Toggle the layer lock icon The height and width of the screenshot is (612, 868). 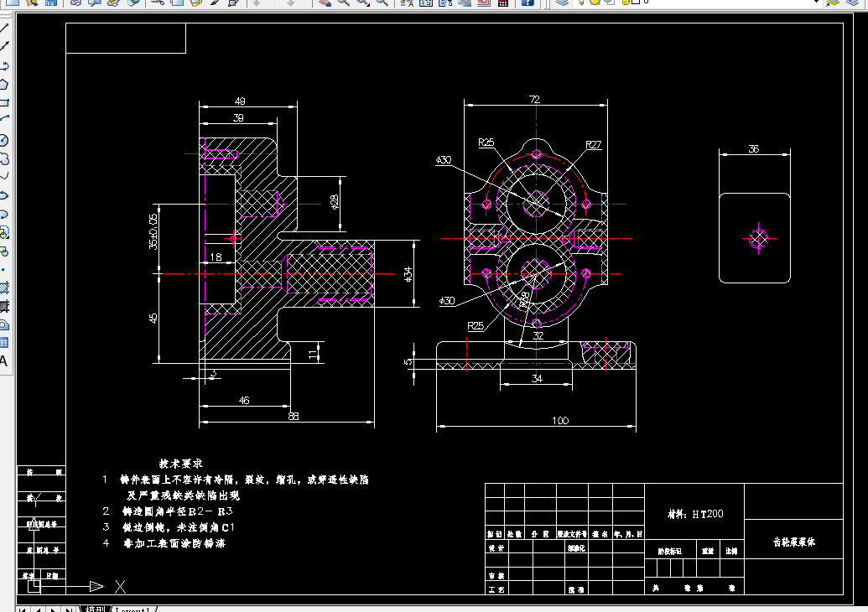(626, 3)
